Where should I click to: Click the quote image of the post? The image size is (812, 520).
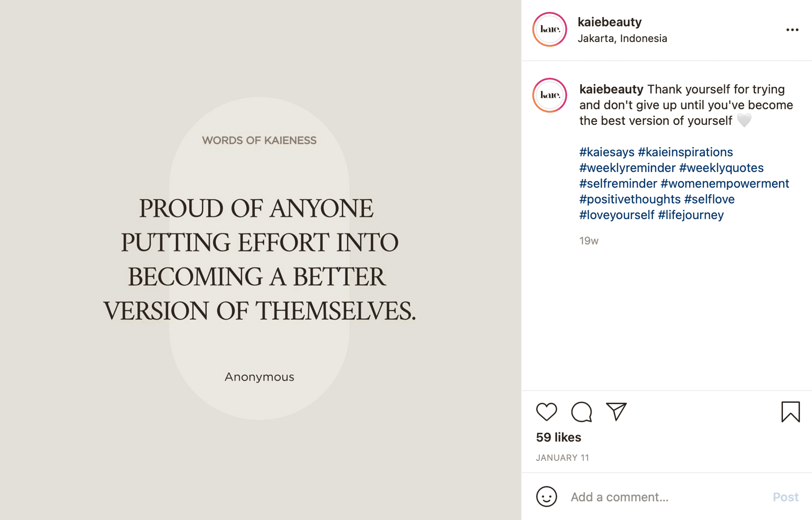[x=261, y=260]
